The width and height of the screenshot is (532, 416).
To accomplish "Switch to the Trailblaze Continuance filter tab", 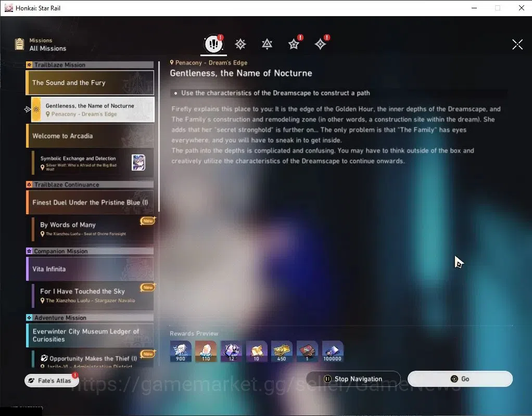I will [x=267, y=44].
